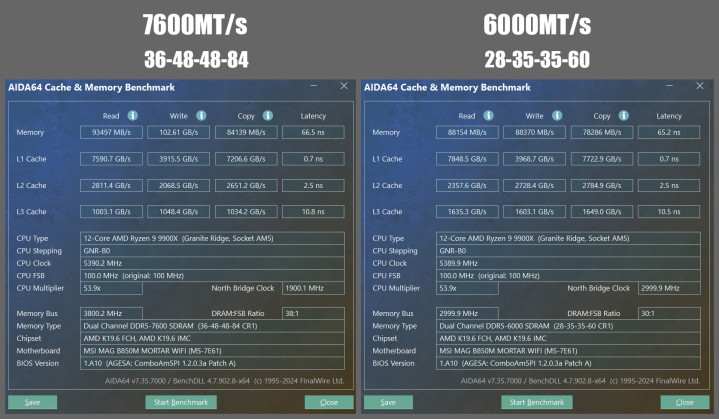Viewport: 719px width, 419px height.
Task: Select L3 Cache Copy value 1649.0 GB/s
Action: coord(602,211)
